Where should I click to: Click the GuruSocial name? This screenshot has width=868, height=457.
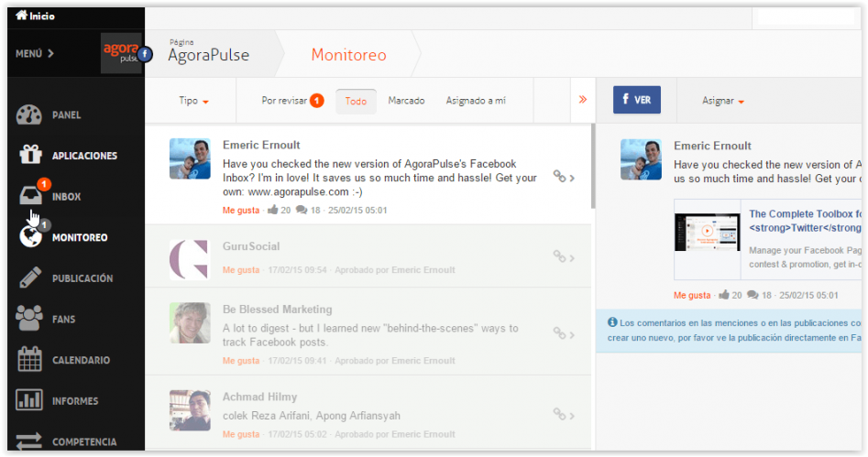[251, 246]
